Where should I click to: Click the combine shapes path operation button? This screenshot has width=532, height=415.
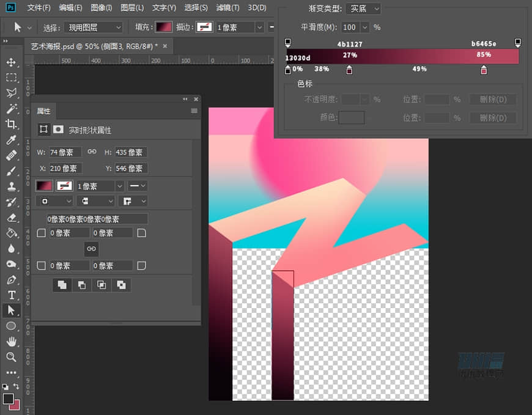coord(62,285)
